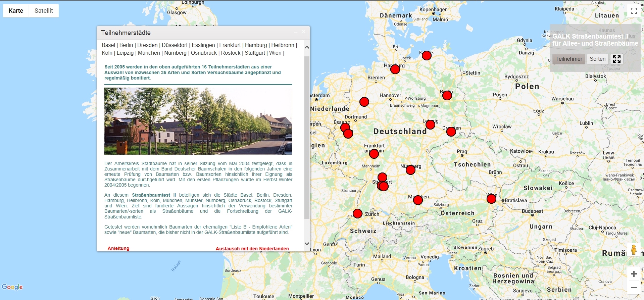Toggle the Teilnehmer panel button

(568, 59)
